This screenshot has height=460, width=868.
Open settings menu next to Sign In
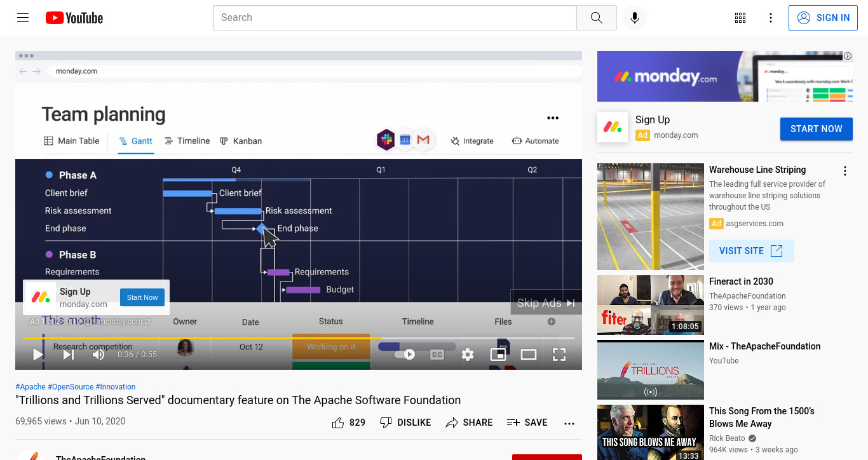(771, 18)
